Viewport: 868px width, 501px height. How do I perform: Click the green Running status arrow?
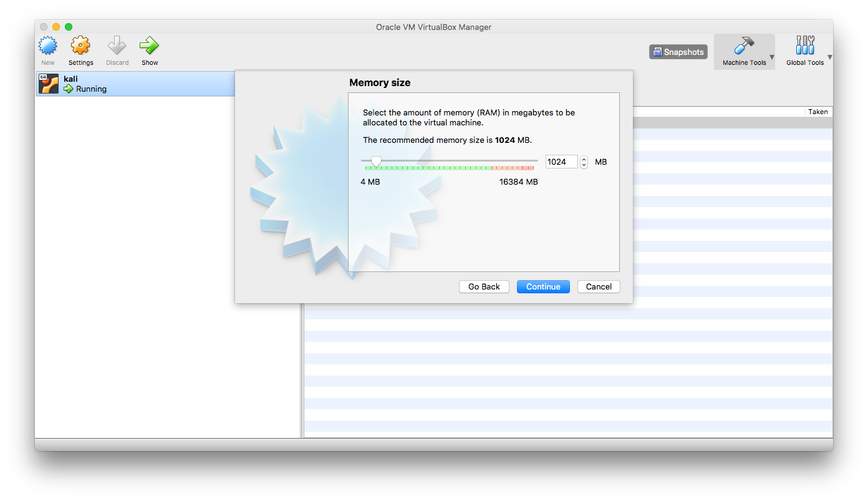coord(69,89)
